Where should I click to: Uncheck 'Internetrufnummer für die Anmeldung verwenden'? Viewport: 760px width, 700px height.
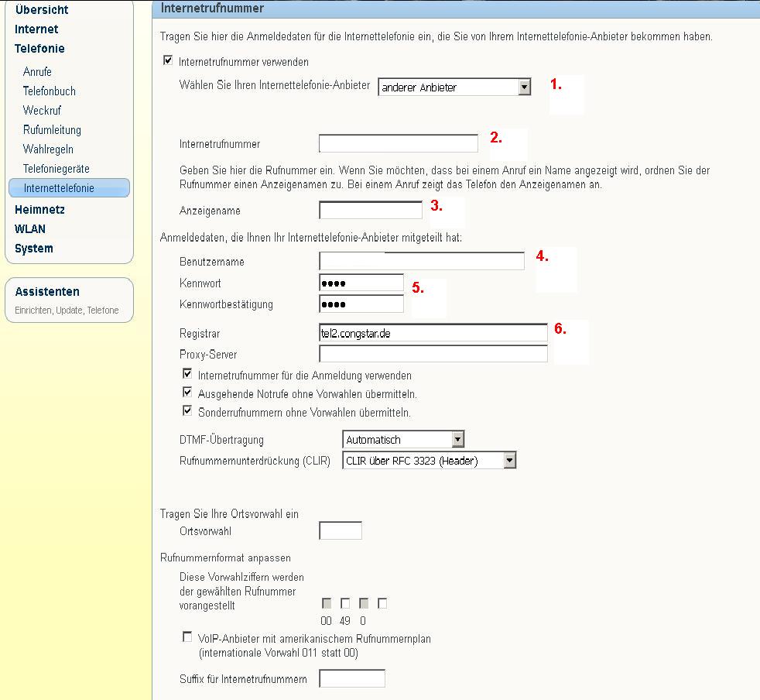[187, 374]
